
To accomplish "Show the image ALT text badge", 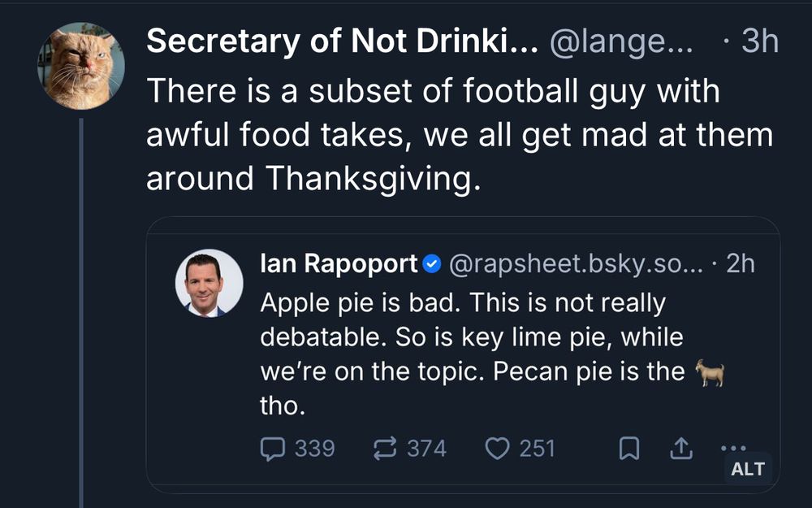I will tap(748, 469).
